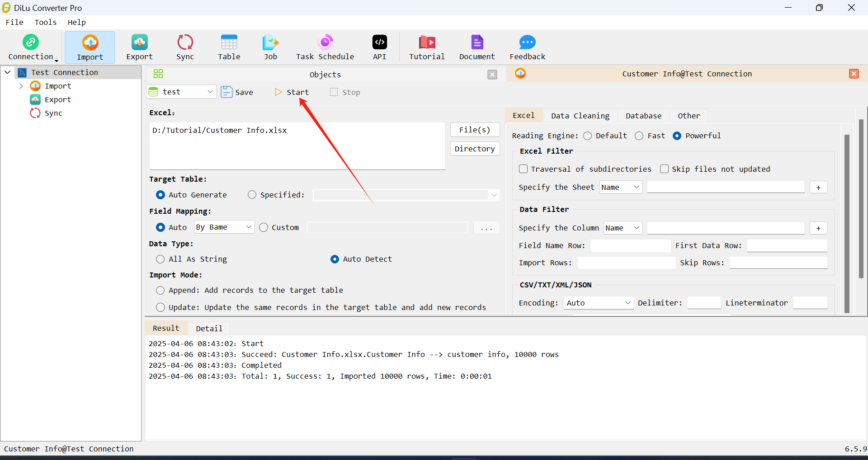Screen dimensions: 868x460
Task: Open the API toolbar icon
Action: [380, 42]
